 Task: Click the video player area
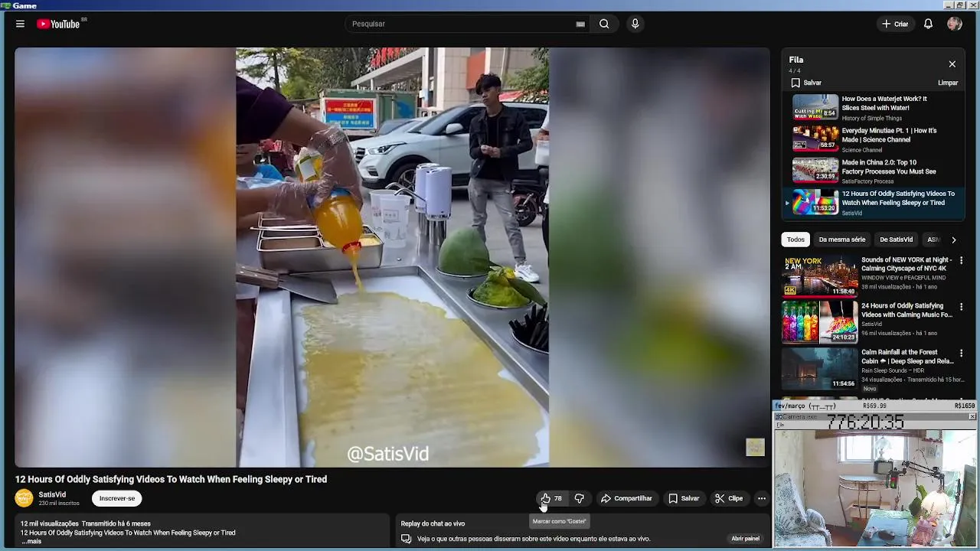(392, 257)
